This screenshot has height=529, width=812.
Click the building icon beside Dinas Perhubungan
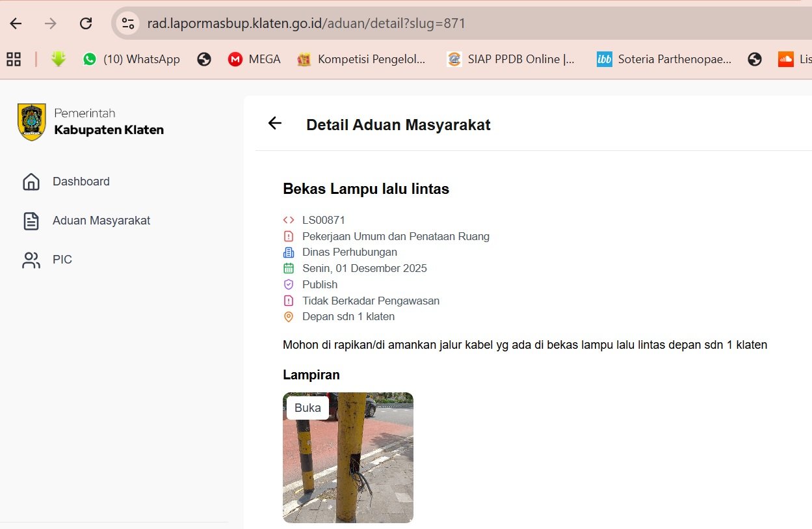(x=288, y=252)
